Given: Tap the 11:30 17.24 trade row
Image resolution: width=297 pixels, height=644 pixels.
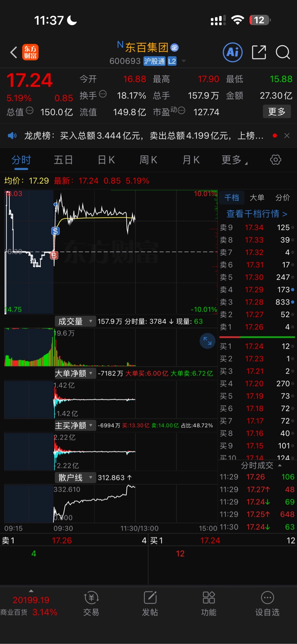Looking at the screenshot, I should point(257,527).
